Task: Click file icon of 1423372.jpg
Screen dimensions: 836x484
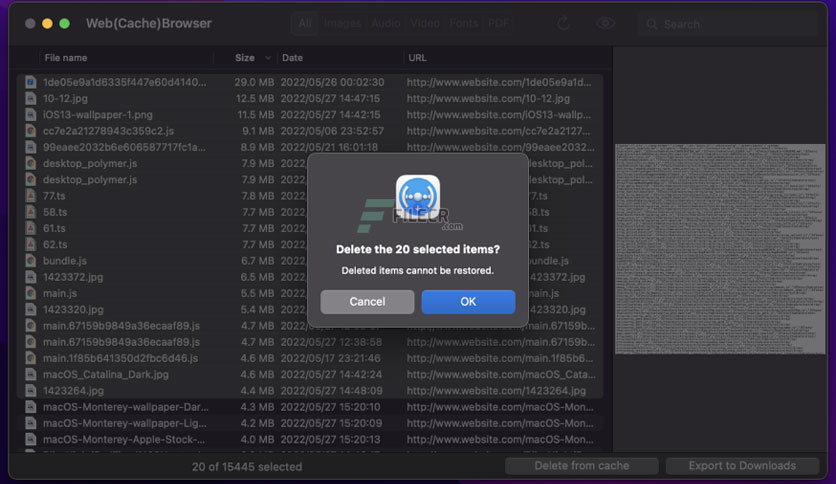Action: [31, 277]
